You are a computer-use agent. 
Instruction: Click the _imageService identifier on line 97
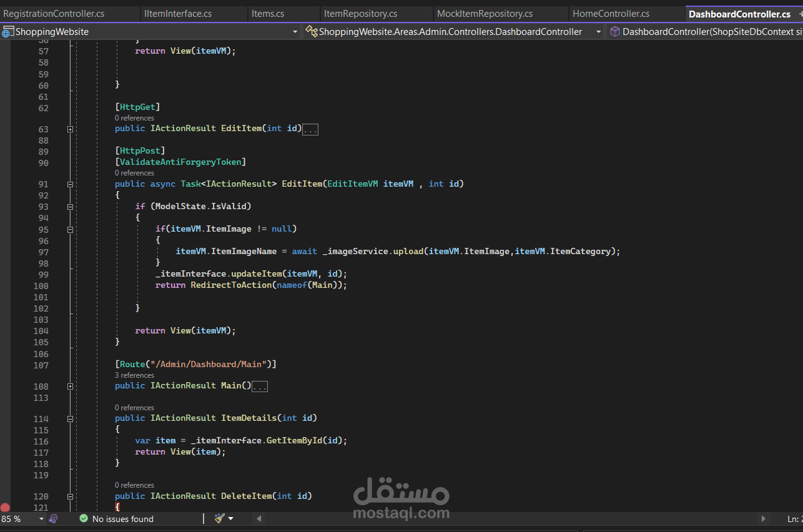point(355,251)
